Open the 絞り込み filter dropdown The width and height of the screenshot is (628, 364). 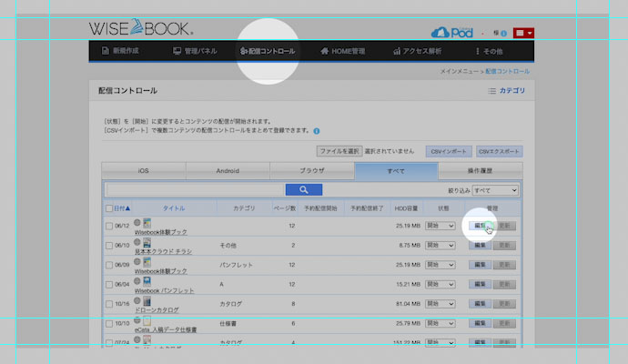(x=495, y=190)
